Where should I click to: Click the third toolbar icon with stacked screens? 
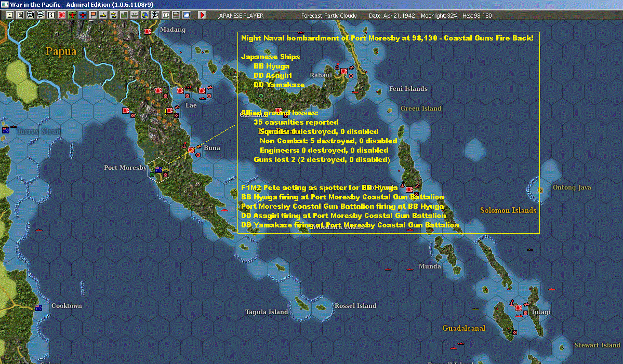31,15
